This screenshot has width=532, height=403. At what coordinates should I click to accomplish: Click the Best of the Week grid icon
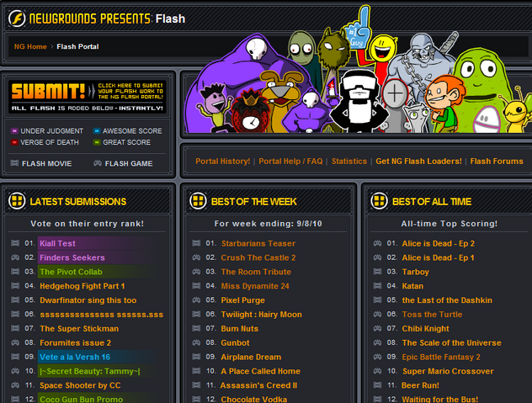[x=198, y=201]
